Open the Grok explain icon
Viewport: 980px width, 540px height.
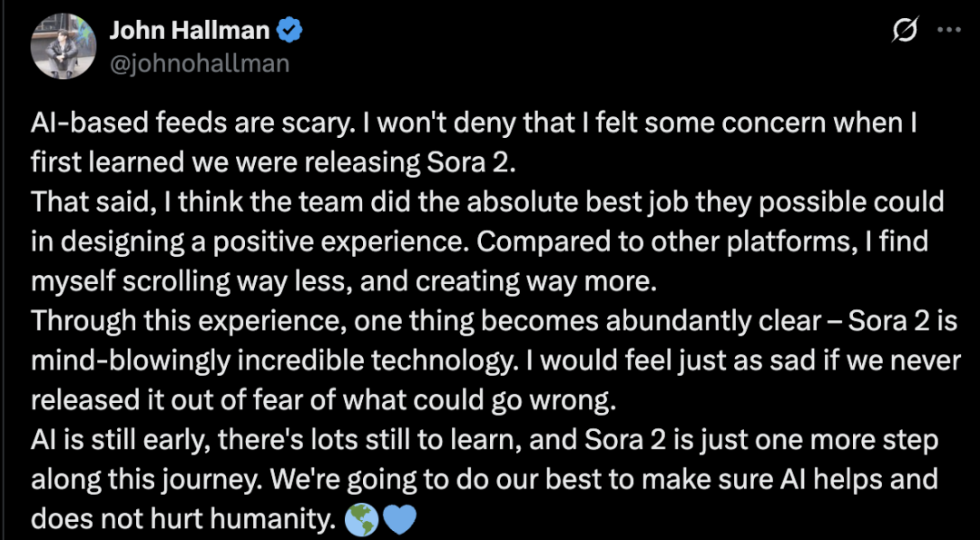pyautogui.click(x=904, y=33)
